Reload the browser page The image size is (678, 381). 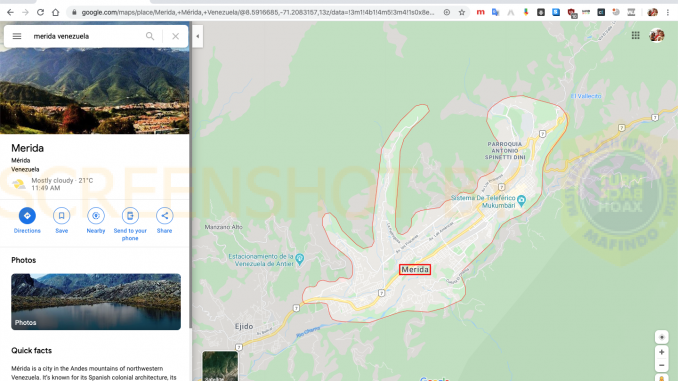coord(40,13)
